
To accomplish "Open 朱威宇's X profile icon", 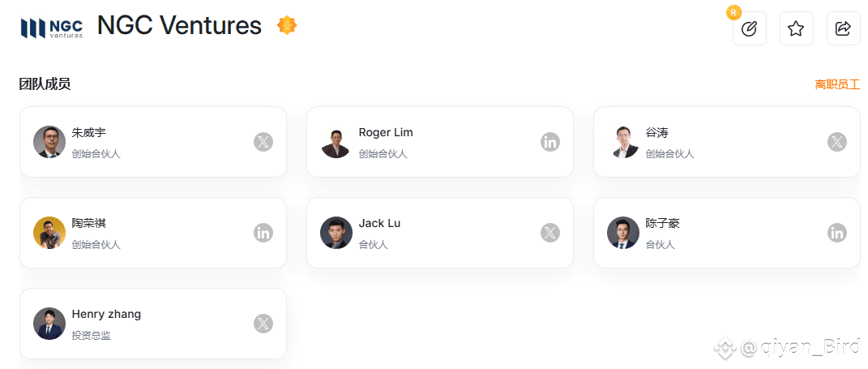I will (x=263, y=142).
